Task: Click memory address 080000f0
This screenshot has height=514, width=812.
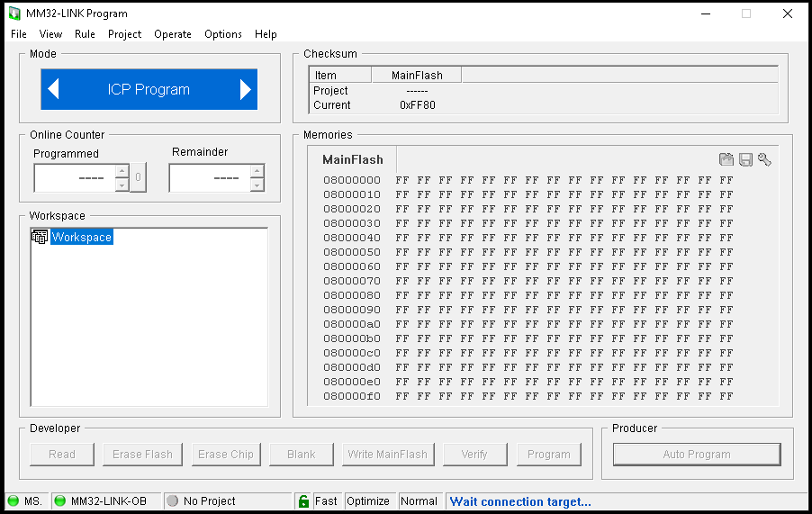Action: pos(352,396)
